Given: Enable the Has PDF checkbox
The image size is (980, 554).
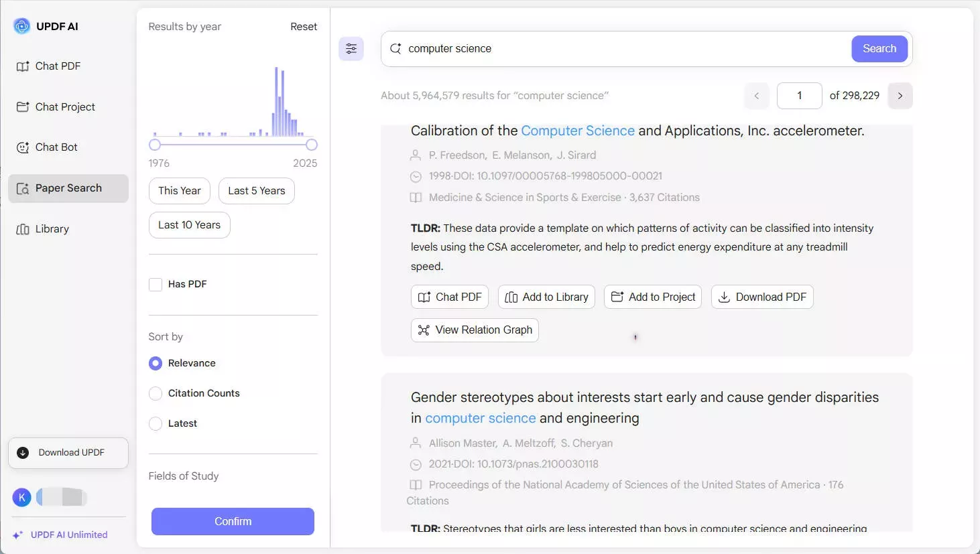Looking at the screenshot, I should (x=156, y=285).
